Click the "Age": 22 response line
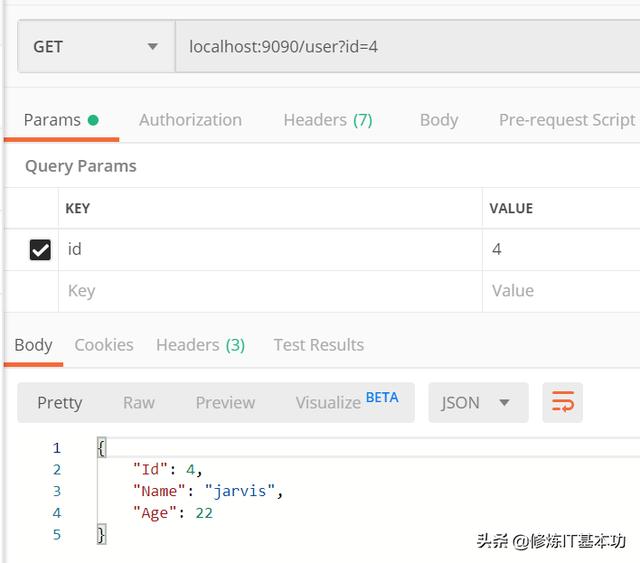Image resolution: width=640 pixels, height=563 pixels. tap(173, 513)
